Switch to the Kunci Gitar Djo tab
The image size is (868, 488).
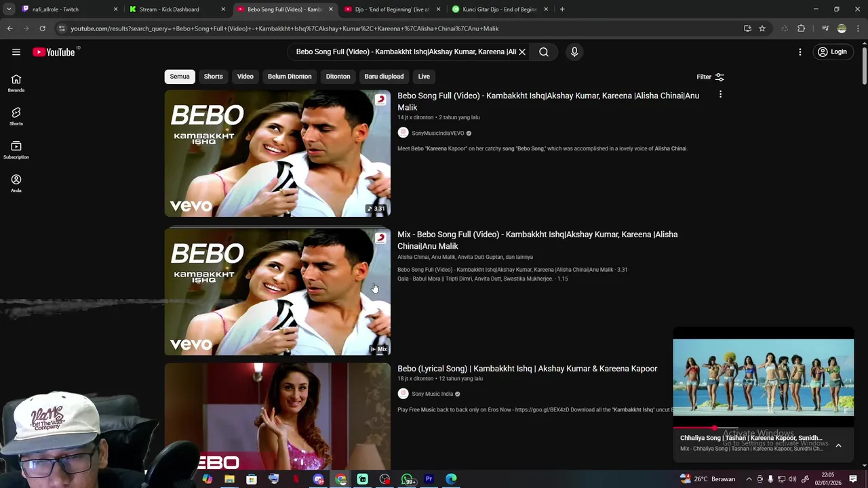pyautogui.click(x=499, y=9)
